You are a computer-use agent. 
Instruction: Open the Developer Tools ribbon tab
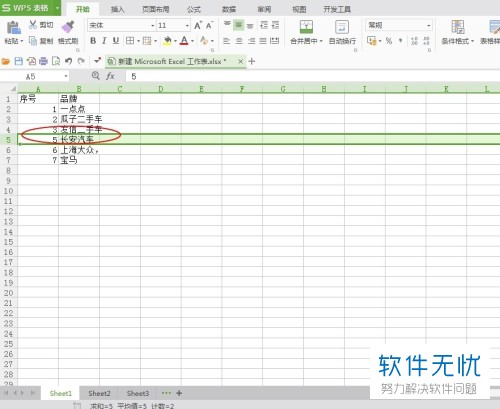[337, 9]
